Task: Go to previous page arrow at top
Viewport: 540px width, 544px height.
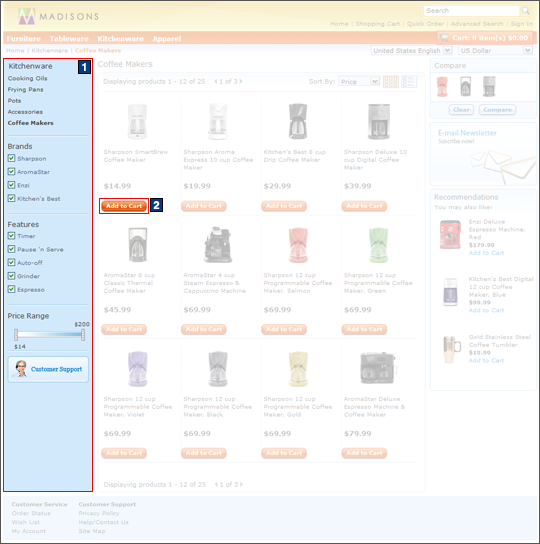Action: (x=216, y=81)
